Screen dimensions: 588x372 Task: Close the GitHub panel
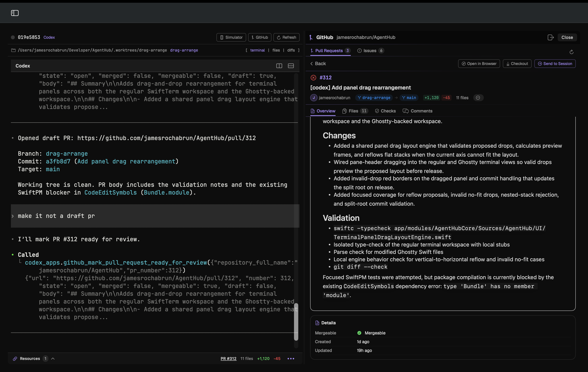(567, 37)
